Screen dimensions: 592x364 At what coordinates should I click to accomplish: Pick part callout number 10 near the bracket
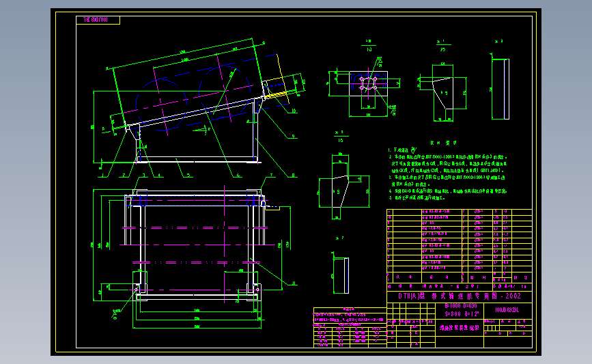point(294,111)
